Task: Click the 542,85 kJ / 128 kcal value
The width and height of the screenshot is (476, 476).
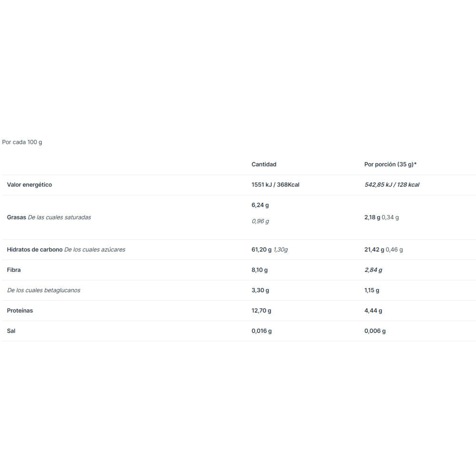Action: pos(391,185)
